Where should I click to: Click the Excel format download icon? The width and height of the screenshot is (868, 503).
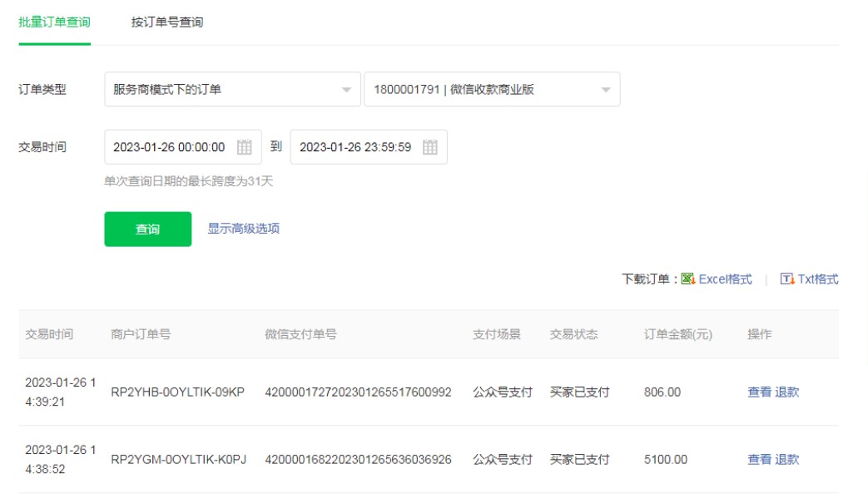click(x=688, y=279)
